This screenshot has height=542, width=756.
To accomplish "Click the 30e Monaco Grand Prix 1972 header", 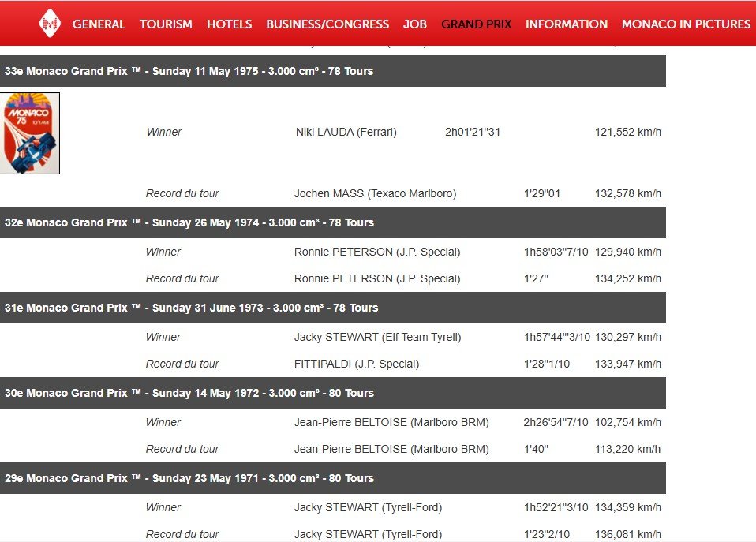I will [333, 393].
